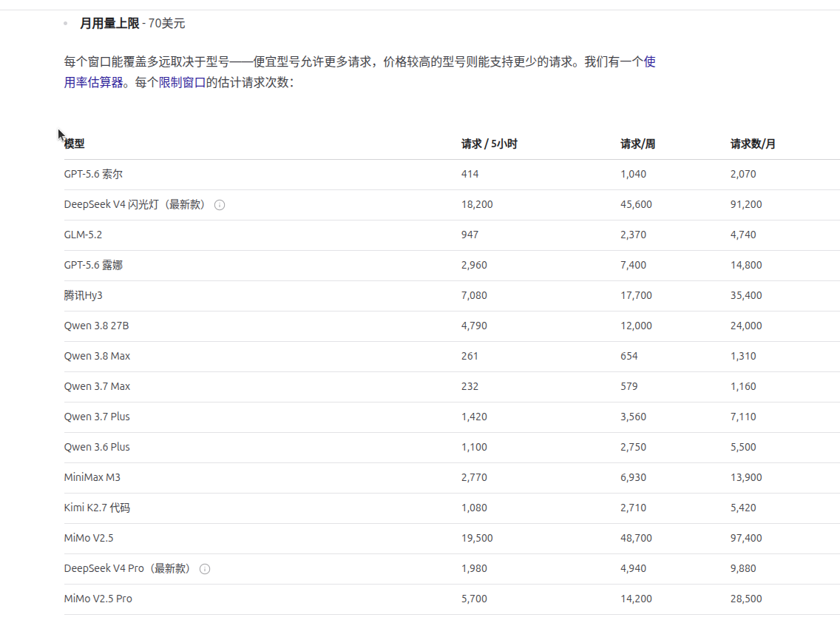The height and width of the screenshot is (623, 840).
Task: Click 1,100 in Qwen 3.6 Plus row
Action: pyautogui.click(x=474, y=447)
